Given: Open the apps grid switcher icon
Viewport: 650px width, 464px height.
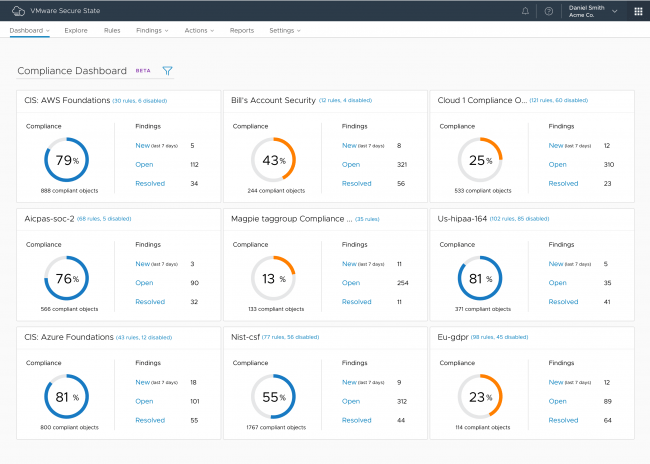Looking at the screenshot, I should coord(638,11).
